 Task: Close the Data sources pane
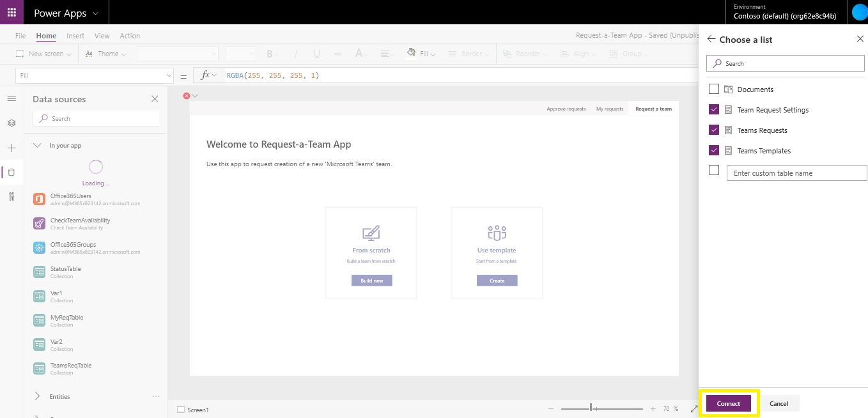(155, 99)
